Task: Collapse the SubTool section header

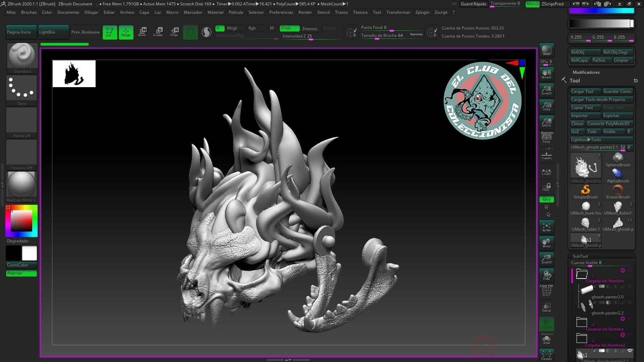Action: pos(580,256)
